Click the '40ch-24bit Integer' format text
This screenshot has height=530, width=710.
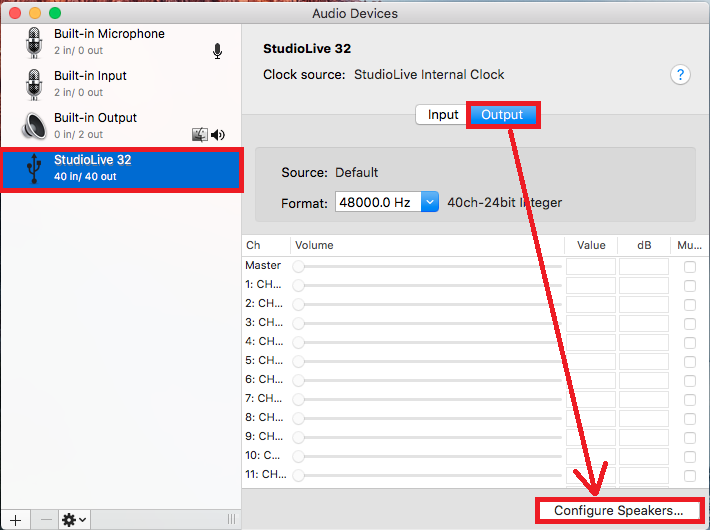coord(504,202)
